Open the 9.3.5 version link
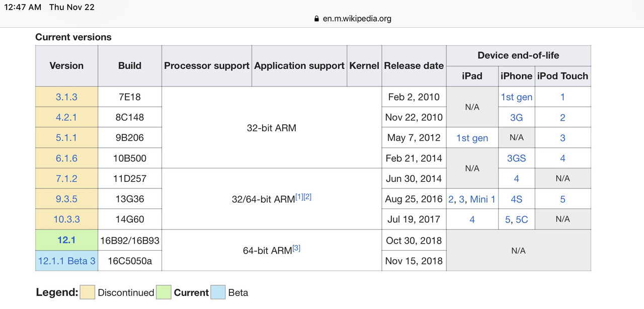Viewport: 644px width, 309px height. click(66, 199)
